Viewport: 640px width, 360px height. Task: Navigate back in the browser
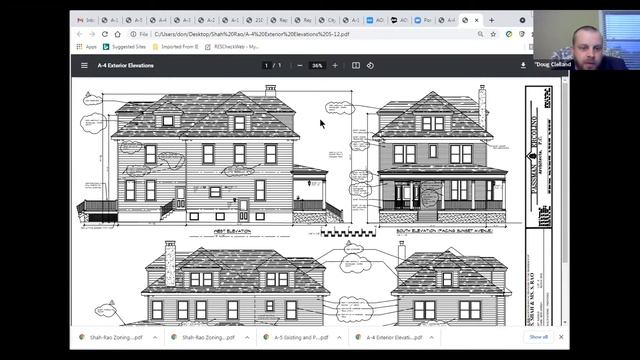click(x=80, y=34)
